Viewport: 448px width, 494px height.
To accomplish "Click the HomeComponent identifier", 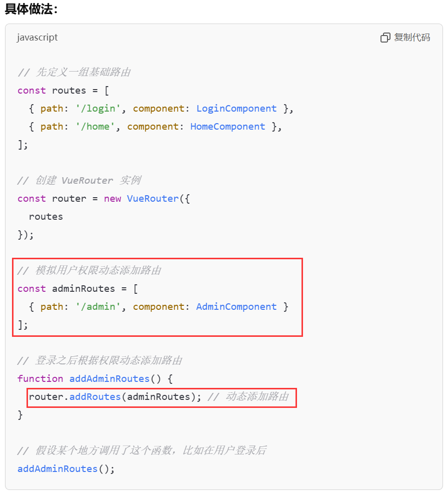I will pyautogui.click(x=227, y=126).
